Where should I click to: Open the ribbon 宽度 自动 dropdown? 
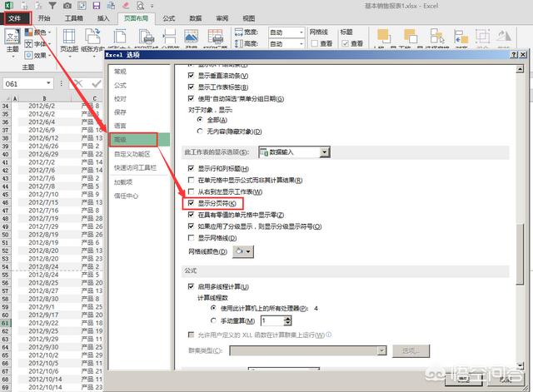point(301,32)
